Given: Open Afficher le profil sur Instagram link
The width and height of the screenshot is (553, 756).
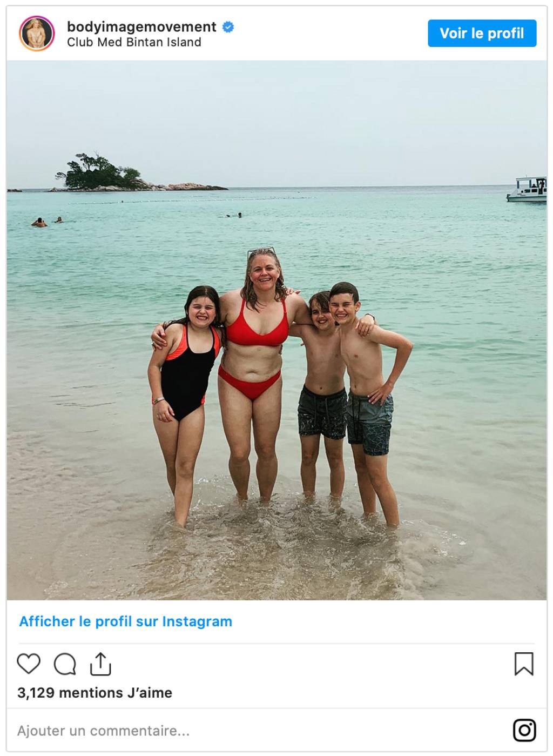Looking at the screenshot, I should tap(125, 621).
